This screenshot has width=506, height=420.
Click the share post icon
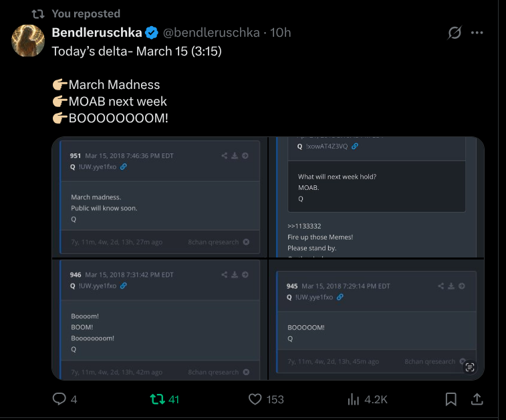477,399
